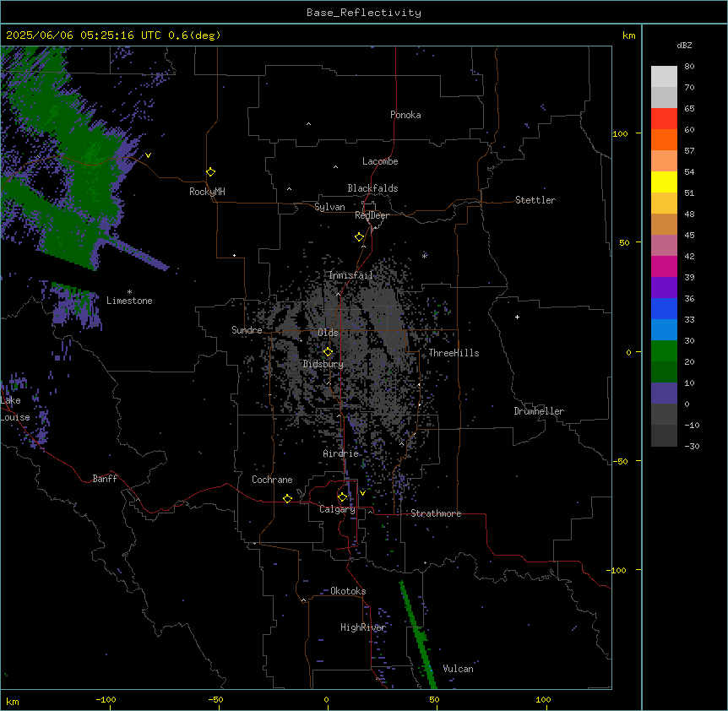This screenshot has width=728, height=711.
Task: Click the HighRiver label
Action: tap(363, 627)
